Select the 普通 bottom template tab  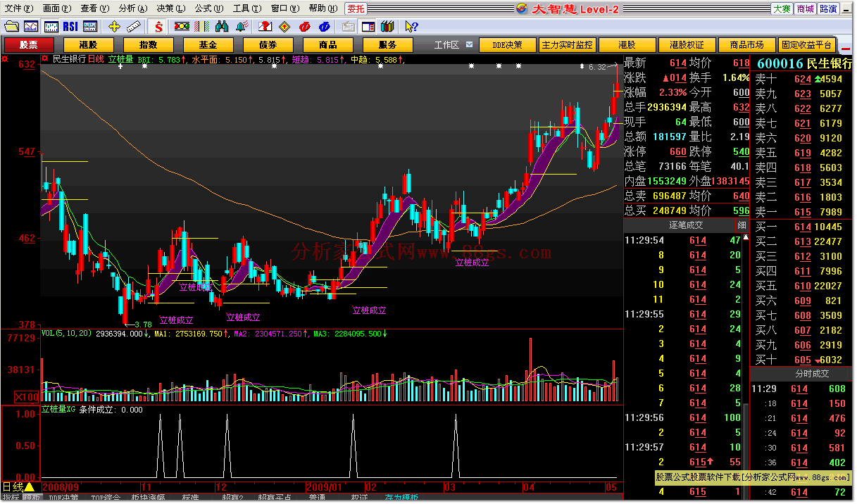[x=317, y=498]
